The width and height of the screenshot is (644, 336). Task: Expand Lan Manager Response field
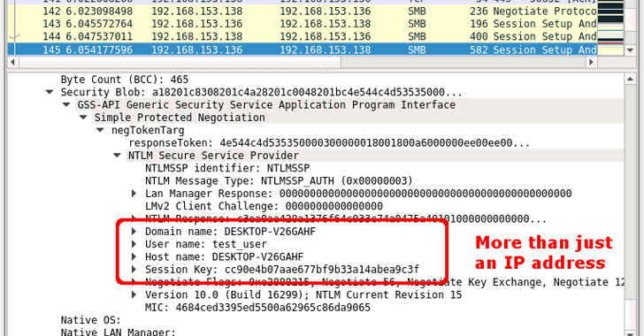[134, 193]
